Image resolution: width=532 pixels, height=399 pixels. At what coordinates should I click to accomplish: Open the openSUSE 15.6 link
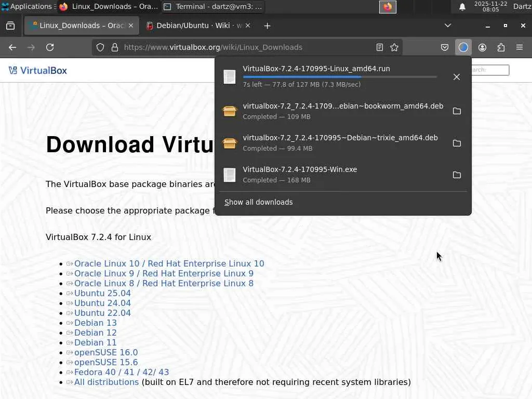point(106,362)
